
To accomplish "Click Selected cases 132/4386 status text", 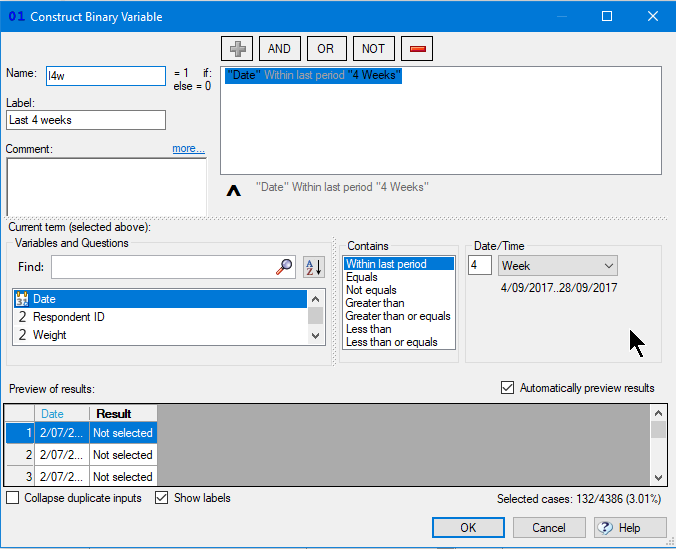I will click(x=579, y=499).
